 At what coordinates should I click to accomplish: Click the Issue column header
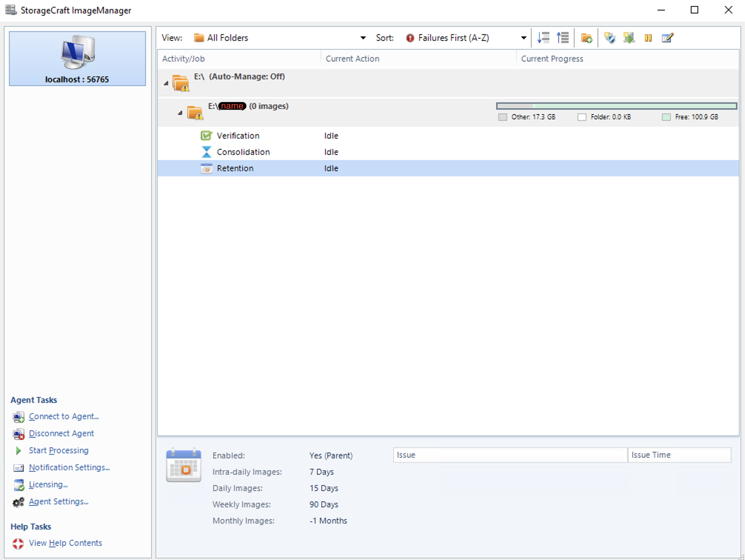(510, 455)
